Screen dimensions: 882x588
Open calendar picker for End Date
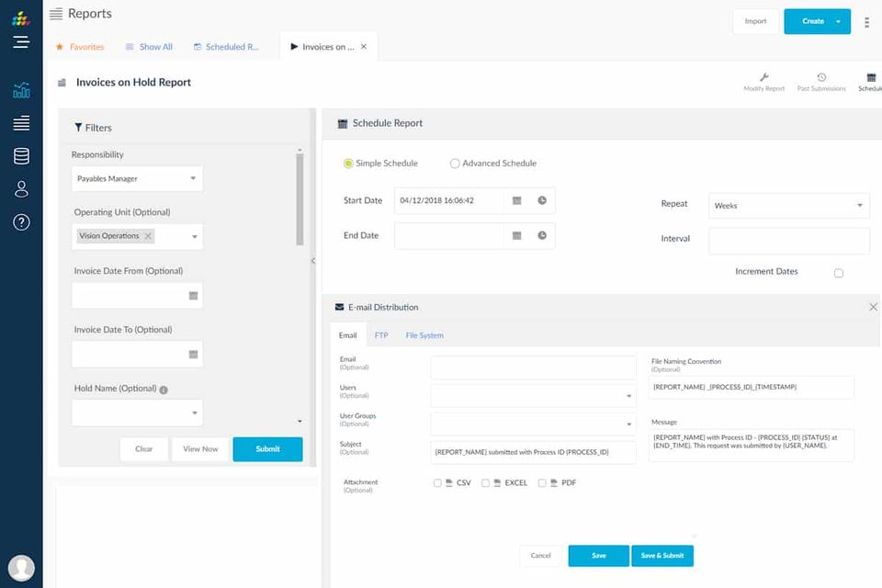[516, 236]
